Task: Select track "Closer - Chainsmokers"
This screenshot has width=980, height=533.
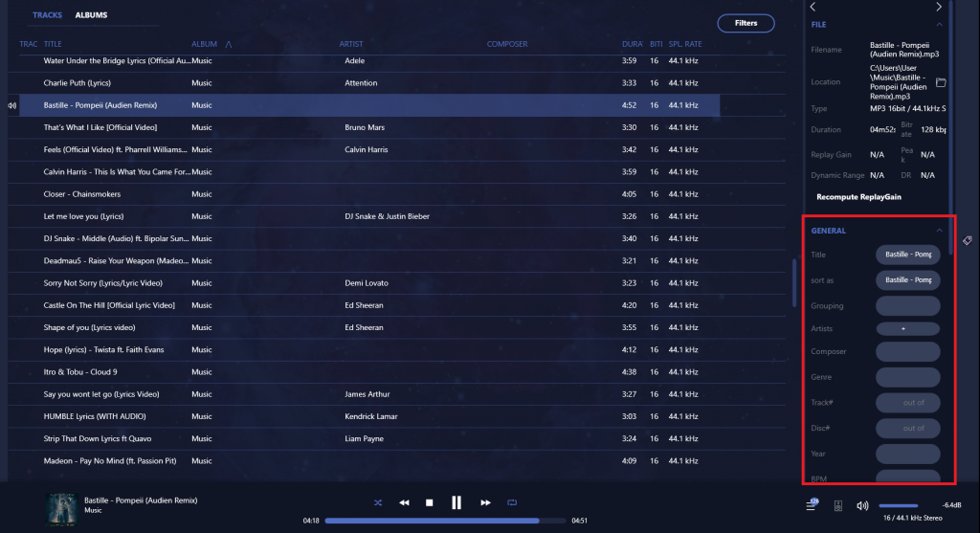Action: point(396,194)
